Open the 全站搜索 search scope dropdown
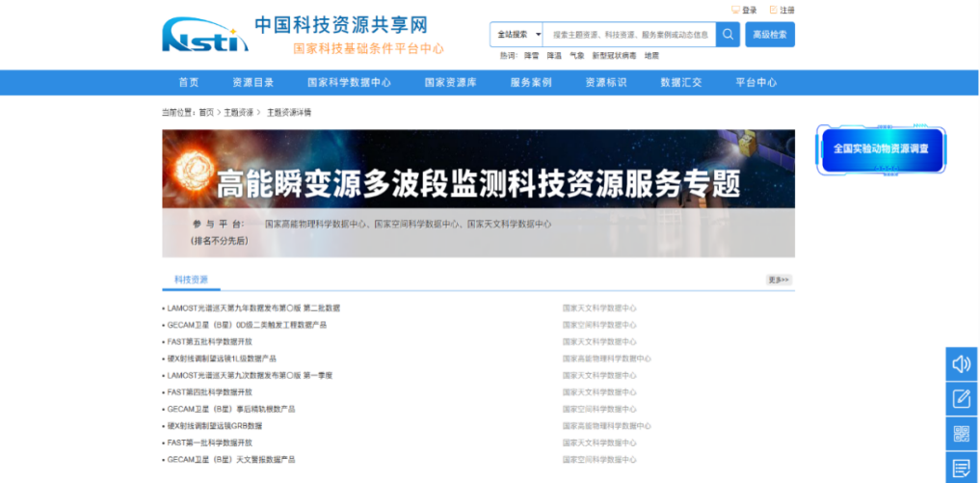Viewport: 980px width, 483px height. click(x=517, y=35)
